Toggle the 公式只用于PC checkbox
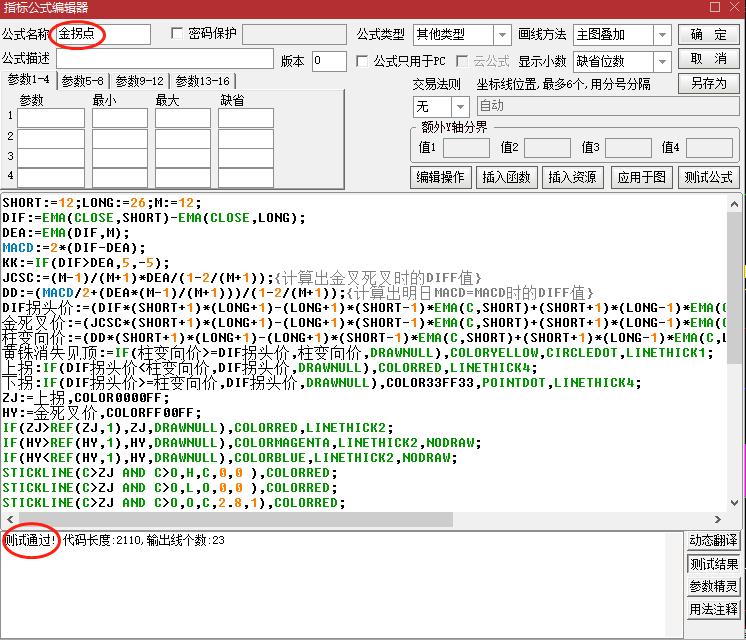Screen dimensions: 746x640 click(363, 61)
